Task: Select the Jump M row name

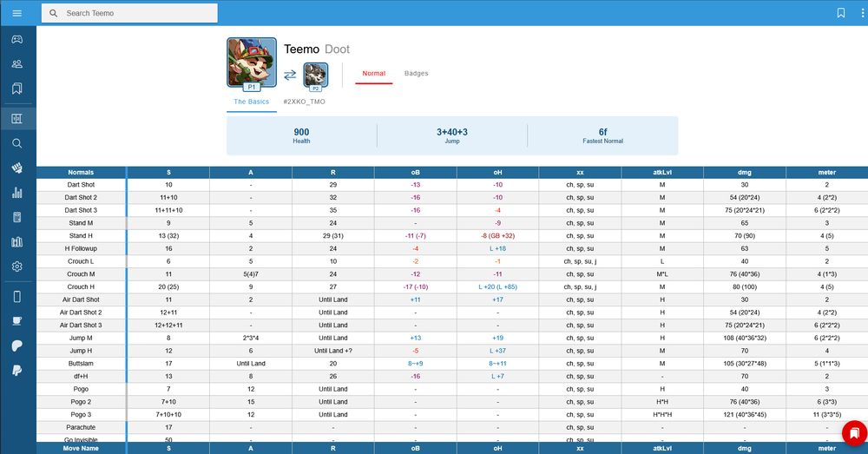Action: click(81, 338)
